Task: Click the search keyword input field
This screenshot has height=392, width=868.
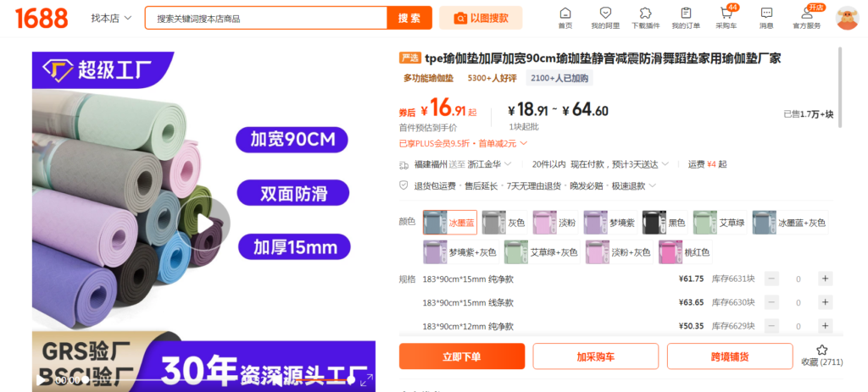Action: click(265, 18)
